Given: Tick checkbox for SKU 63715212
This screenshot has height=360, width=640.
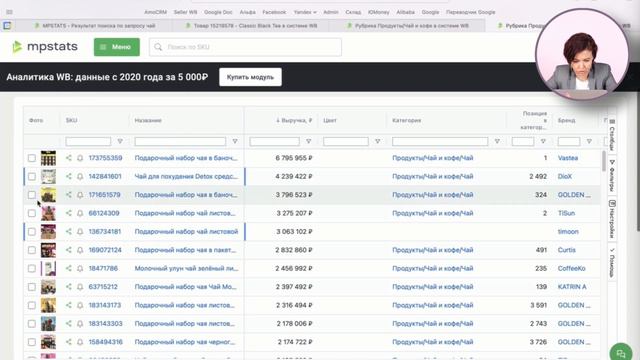Looking at the screenshot, I should tap(32, 287).
